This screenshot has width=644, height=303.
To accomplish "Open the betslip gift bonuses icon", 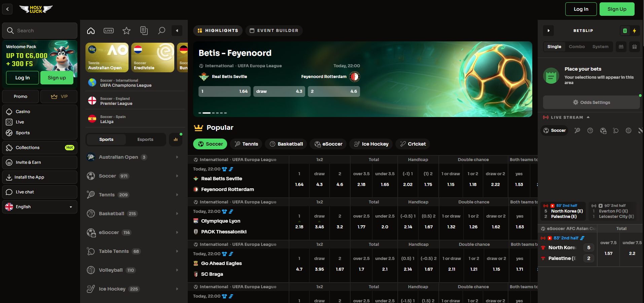I will [x=635, y=47].
